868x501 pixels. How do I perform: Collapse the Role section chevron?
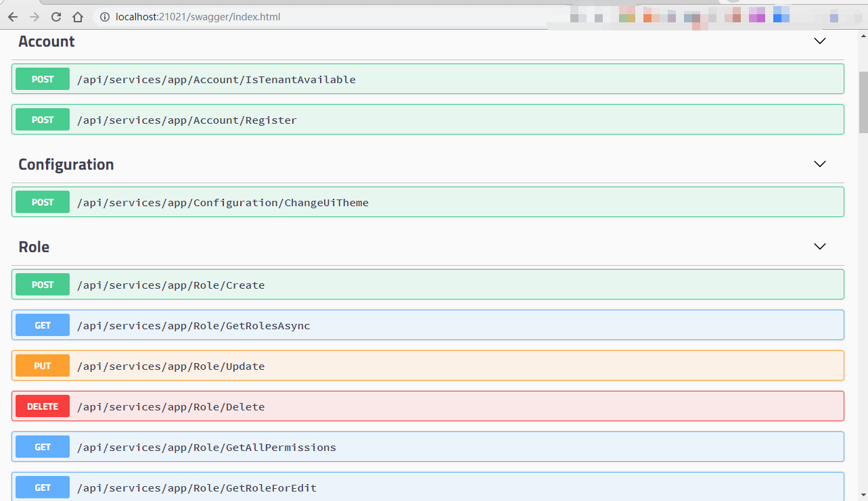coord(819,247)
